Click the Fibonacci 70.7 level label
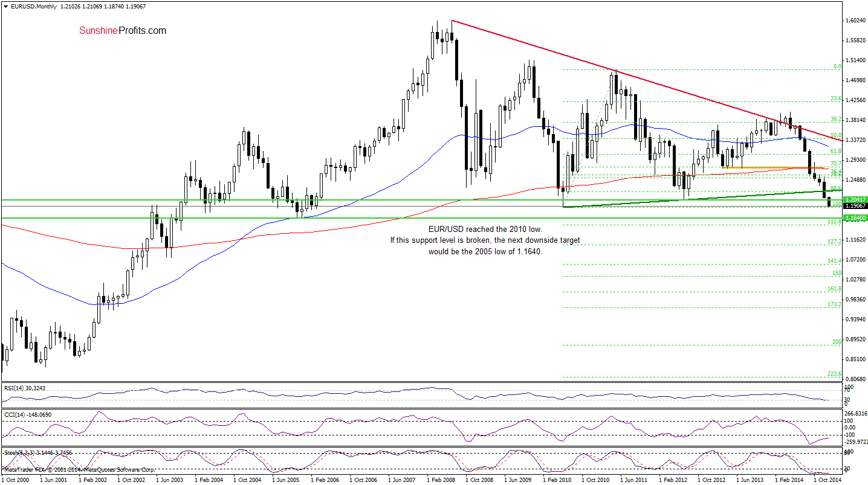The width and height of the screenshot is (868, 485). point(836,163)
